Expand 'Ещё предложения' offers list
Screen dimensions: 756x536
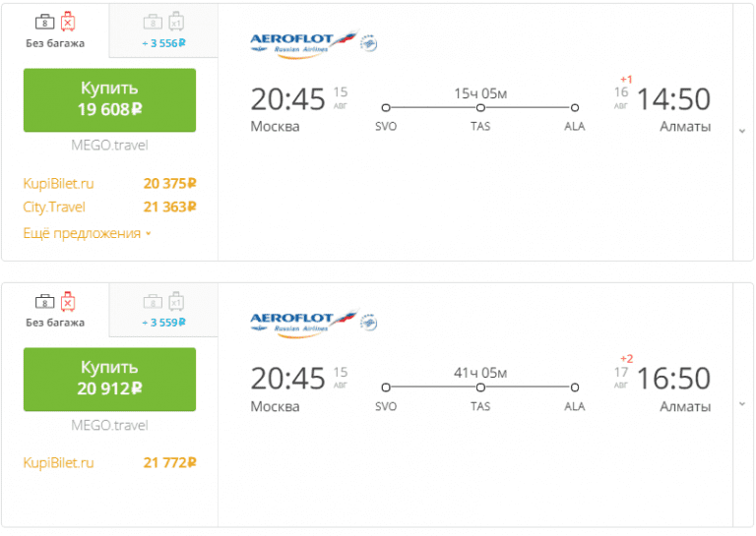pyautogui.click(x=88, y=233)
